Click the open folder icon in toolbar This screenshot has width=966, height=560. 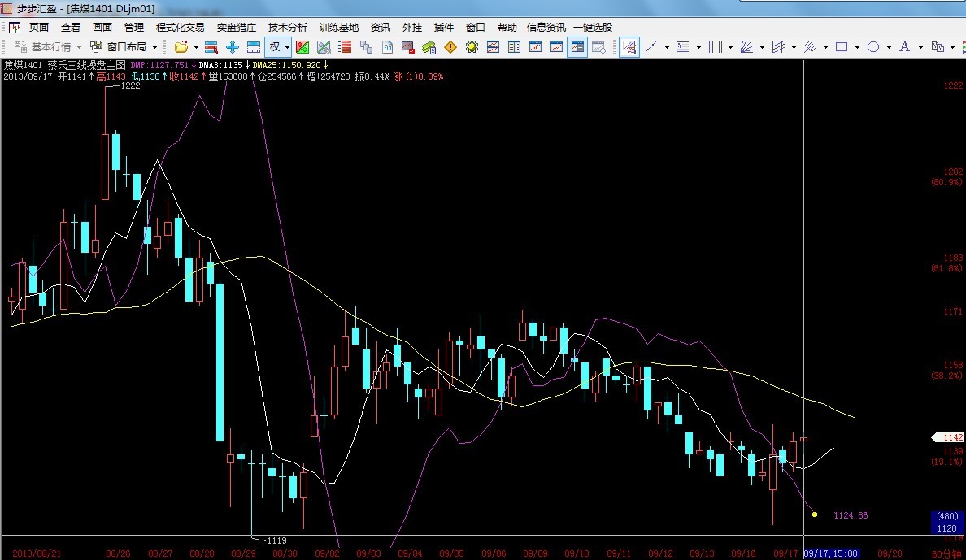[x=181, y=47]
